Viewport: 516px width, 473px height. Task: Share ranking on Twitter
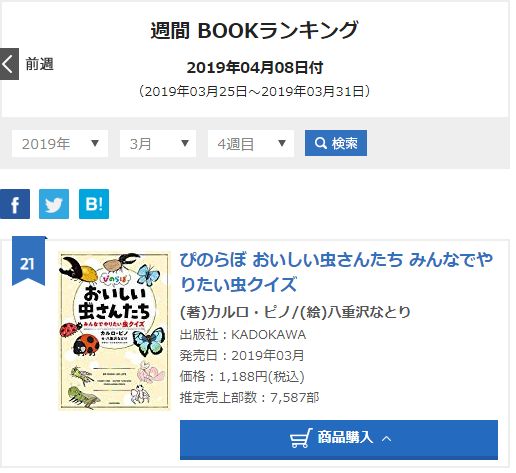54,204
